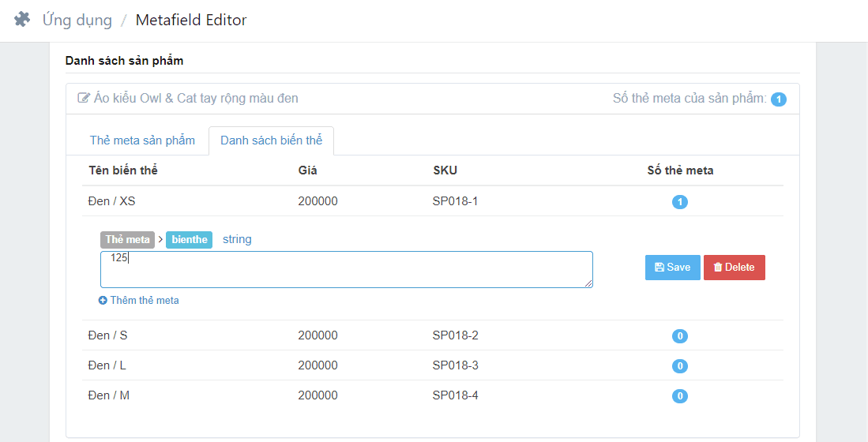Viewport: 868px width, 442px height.
Task: Select the Danh sách biến thể tab
Action: tap(271, 140)
